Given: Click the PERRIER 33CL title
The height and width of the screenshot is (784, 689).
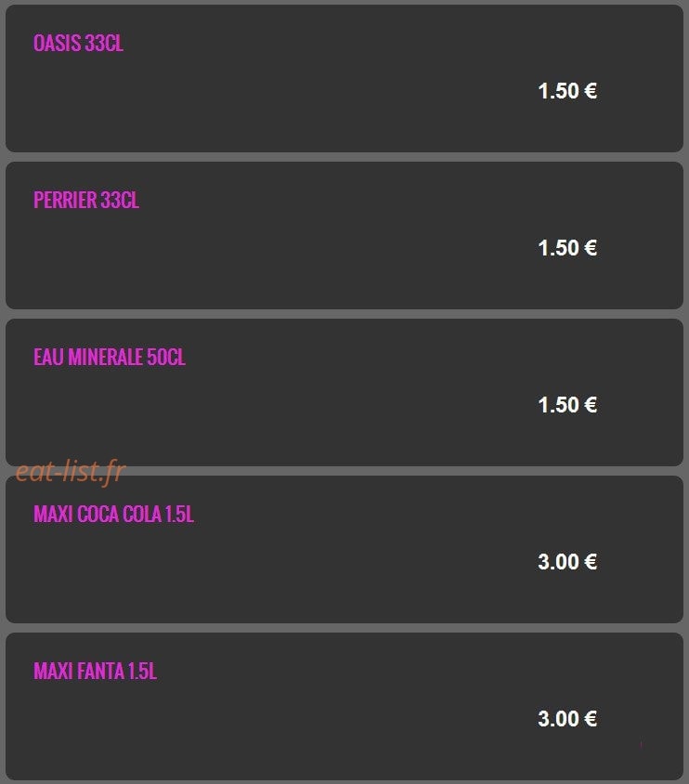Looking at the screenshot, I should pos(86,200).
